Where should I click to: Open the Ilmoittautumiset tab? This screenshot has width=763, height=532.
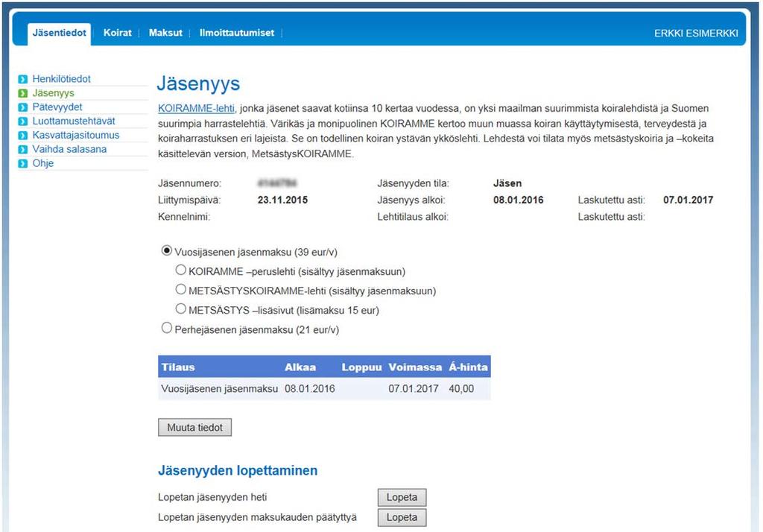[x=236, y=33]
